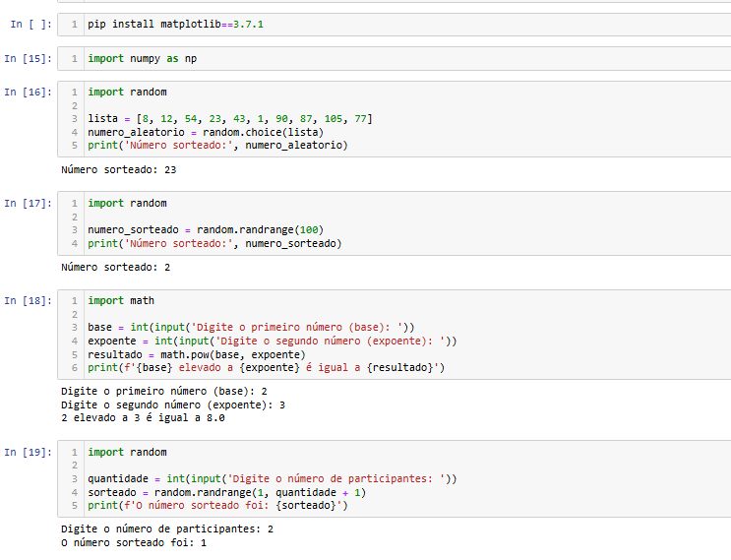Click the pip install matplotlib code cell
Viewport: 731px width, 560px height.
[394, 23]
